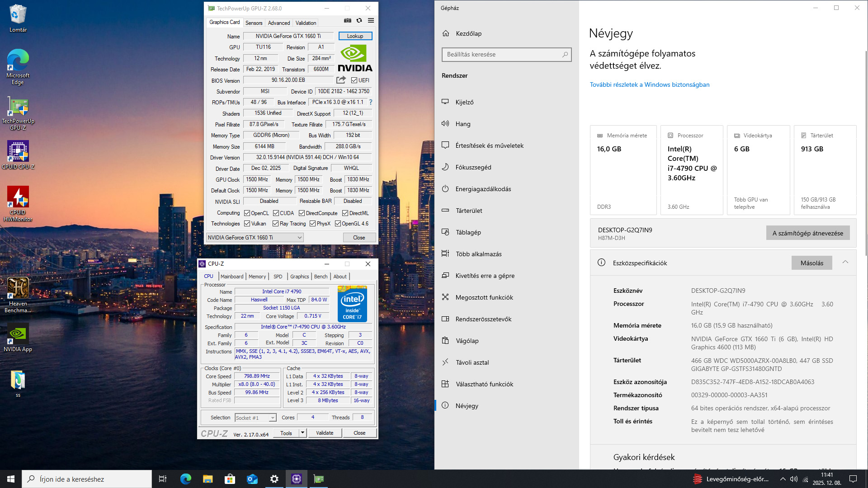Toggle the UEFI checkbox
Image resolution: width=868 pixels, height=488 pixels.
click(354, 80)
